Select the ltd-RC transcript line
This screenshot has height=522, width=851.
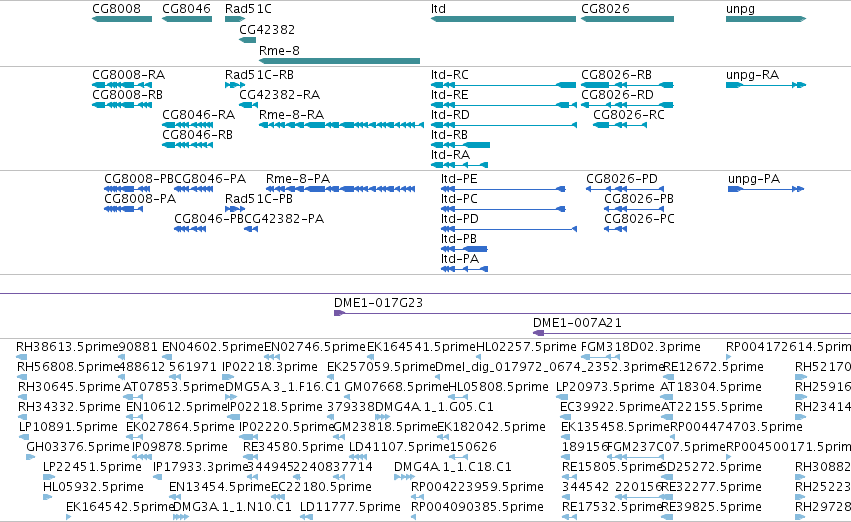click(x=503, y=85)
